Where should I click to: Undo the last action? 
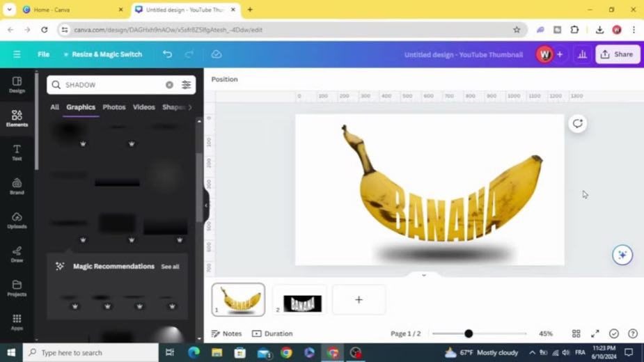coord(167,54)
